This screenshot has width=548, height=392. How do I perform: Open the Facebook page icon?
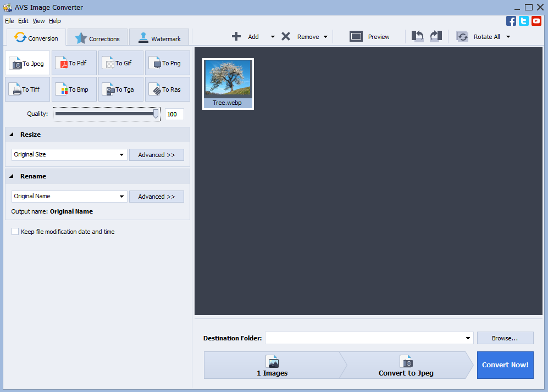511,21
